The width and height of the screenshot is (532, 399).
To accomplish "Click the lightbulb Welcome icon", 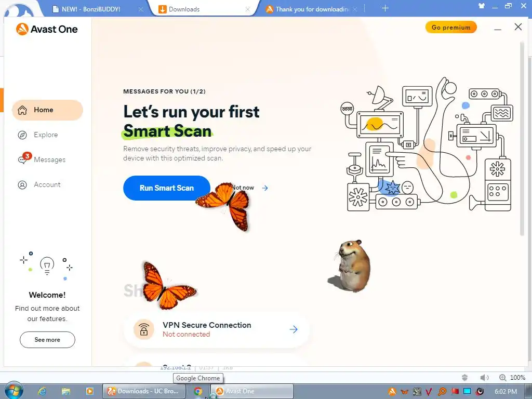I will [x=47, y=265].
